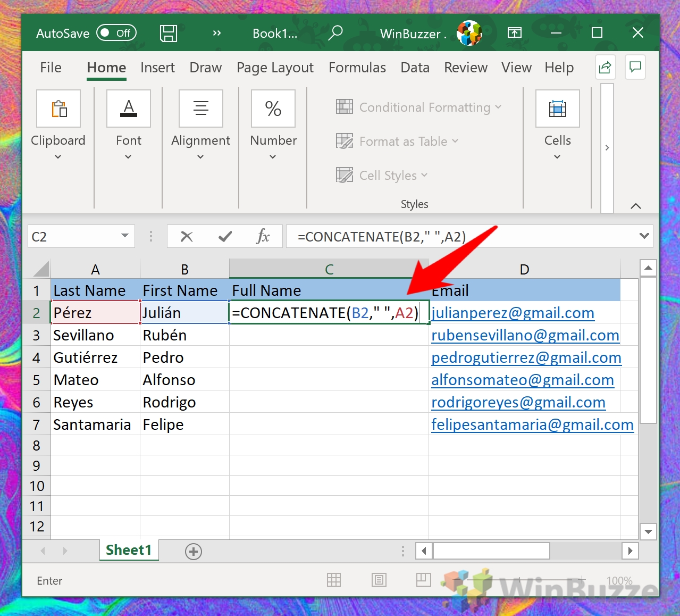Click horizontal scrollbar right arrow
The height and width of the screenshot is (616, 680).
tap(630, 551)
